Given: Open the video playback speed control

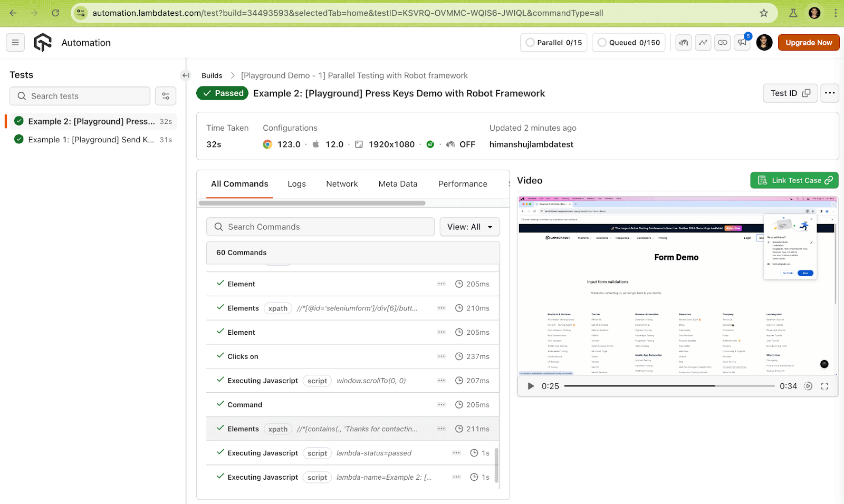Looking at the screenshot, I should point(808,386).
